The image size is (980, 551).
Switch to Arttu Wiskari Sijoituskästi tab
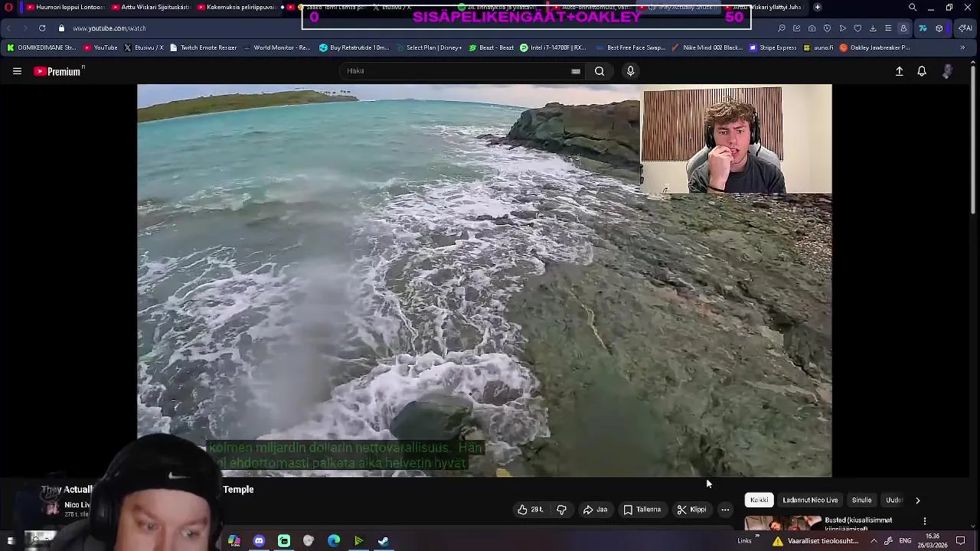coord(151,7)
